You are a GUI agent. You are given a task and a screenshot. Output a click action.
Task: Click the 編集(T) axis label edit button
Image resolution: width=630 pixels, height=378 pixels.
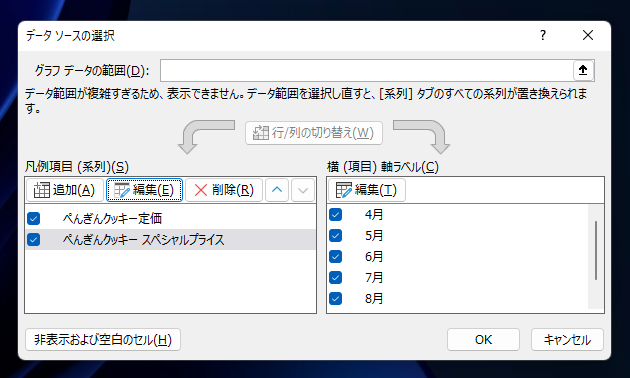(x=367, y=190)
